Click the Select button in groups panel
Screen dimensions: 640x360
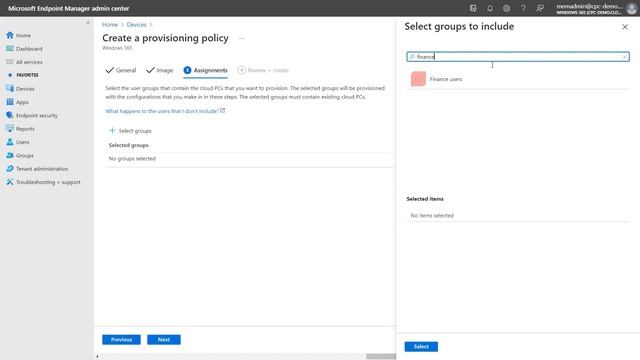421,347
